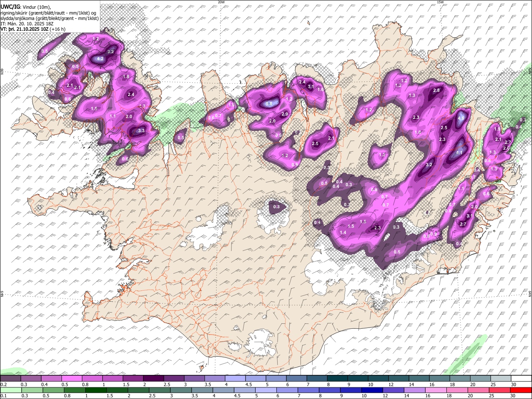Select the '(+16 h)' forecast offset text
Image resolution: width=532 pixels, height=399 pixels.
[x=58, y=29]
